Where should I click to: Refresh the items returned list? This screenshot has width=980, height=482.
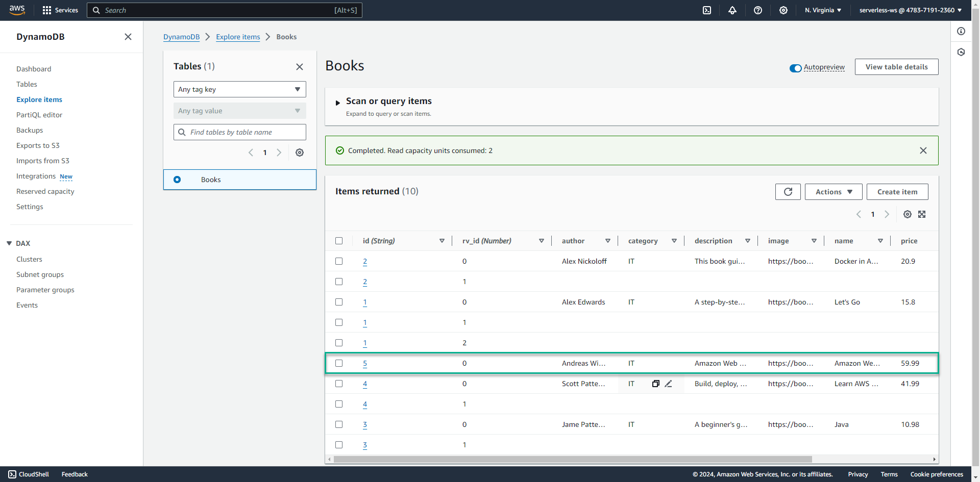tap(788, 192)
